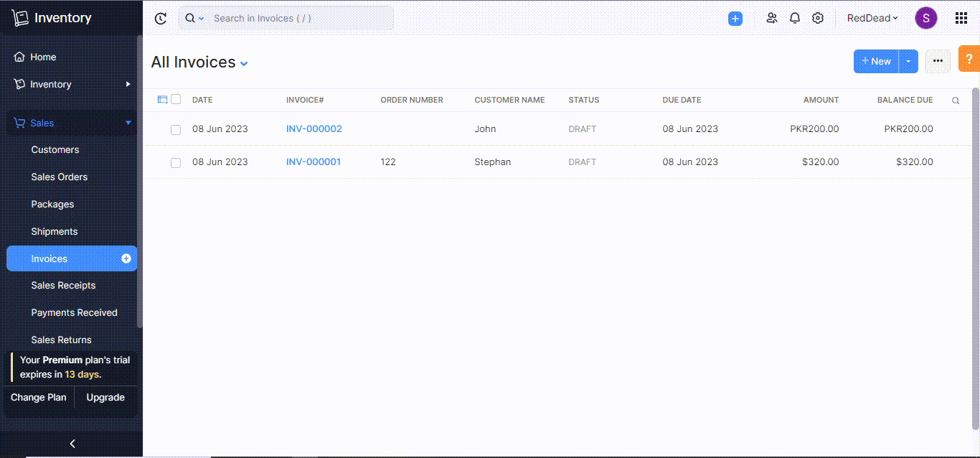Click the search icon in the invoice table header

pyautogui.click(x=956, y=101)
